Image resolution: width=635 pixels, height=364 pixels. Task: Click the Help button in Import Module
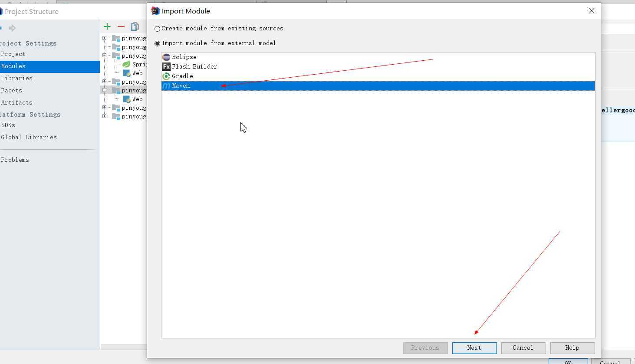[572, 348]
